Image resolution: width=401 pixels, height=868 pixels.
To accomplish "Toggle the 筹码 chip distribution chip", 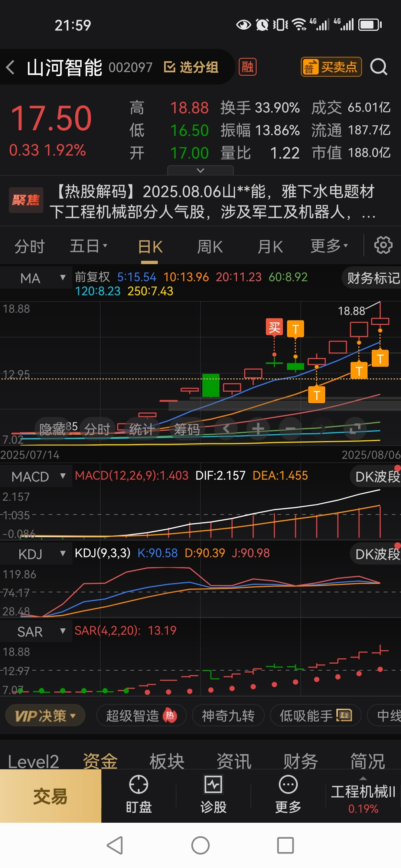I will pos(187,429).
